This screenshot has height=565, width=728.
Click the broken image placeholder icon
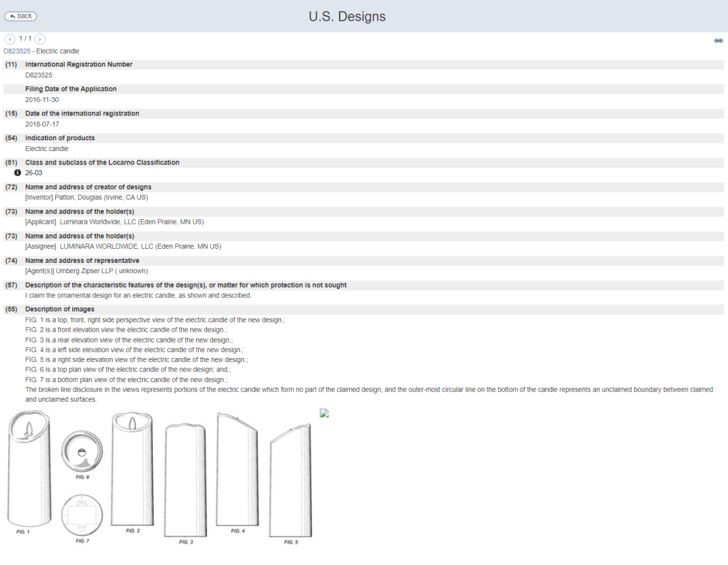coord(324,413)
